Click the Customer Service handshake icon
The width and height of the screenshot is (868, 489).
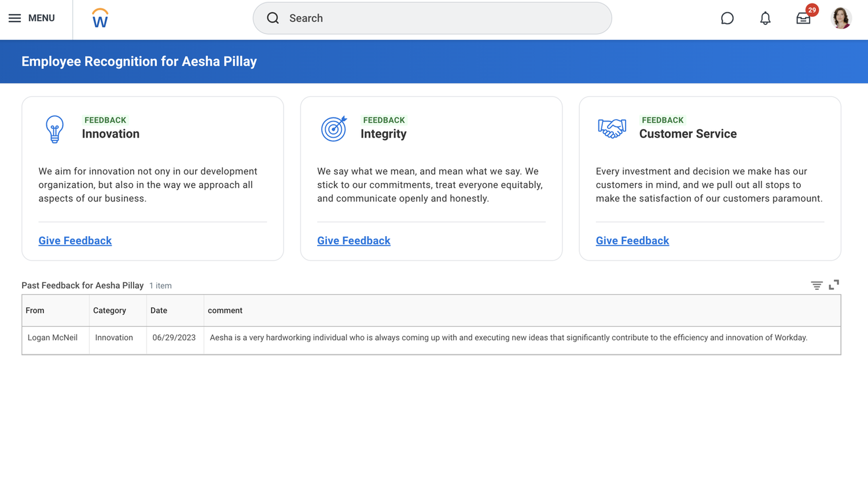[612, 128]
